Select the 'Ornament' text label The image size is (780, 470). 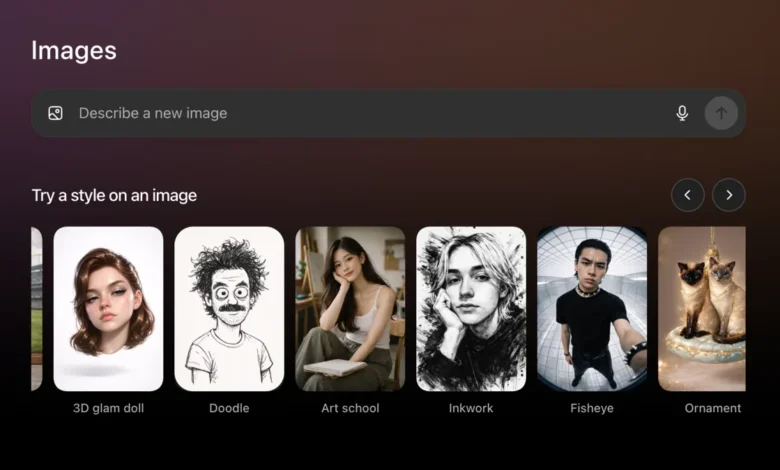coord(712,408)
